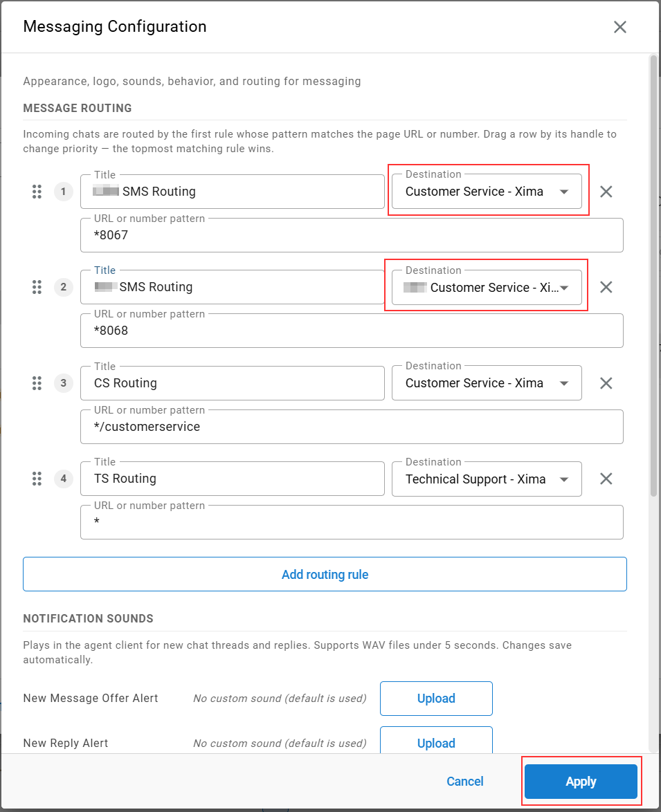Apply the messaging configuration changes
Viewport: 661px width, 812px height.
581,782
